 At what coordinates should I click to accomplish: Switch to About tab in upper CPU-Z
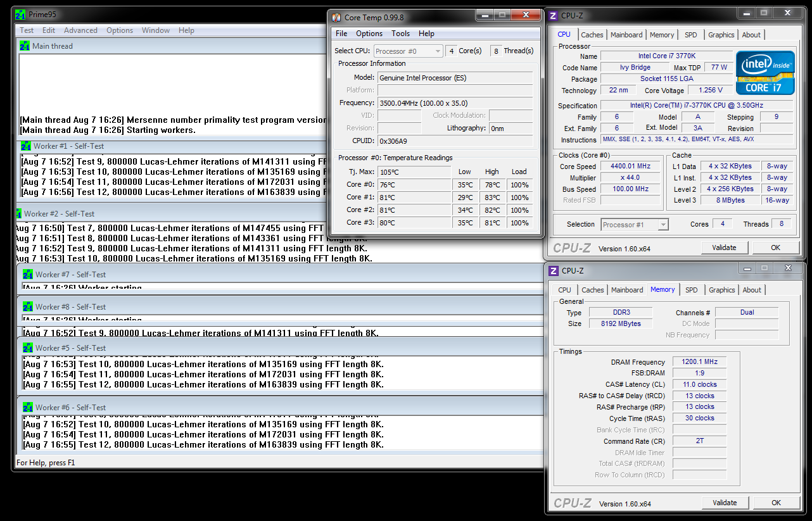pyautogui.click(x=751, y=35)
